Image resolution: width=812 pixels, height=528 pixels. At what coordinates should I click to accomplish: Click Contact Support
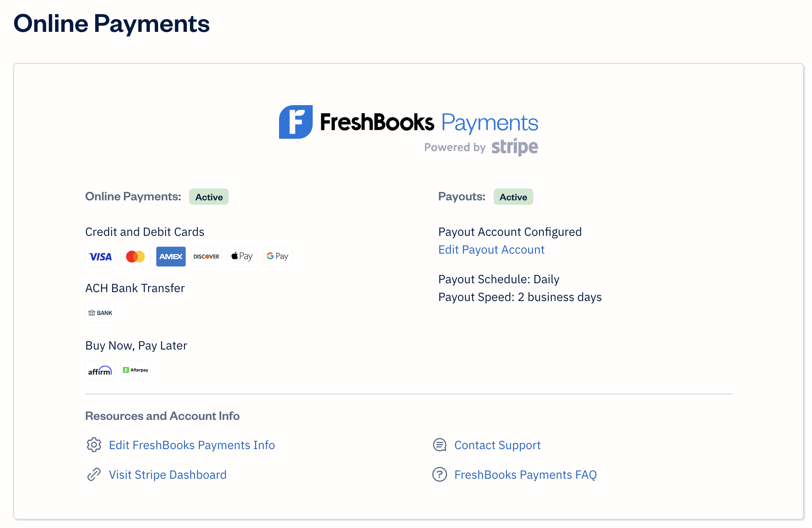(497, 445)
